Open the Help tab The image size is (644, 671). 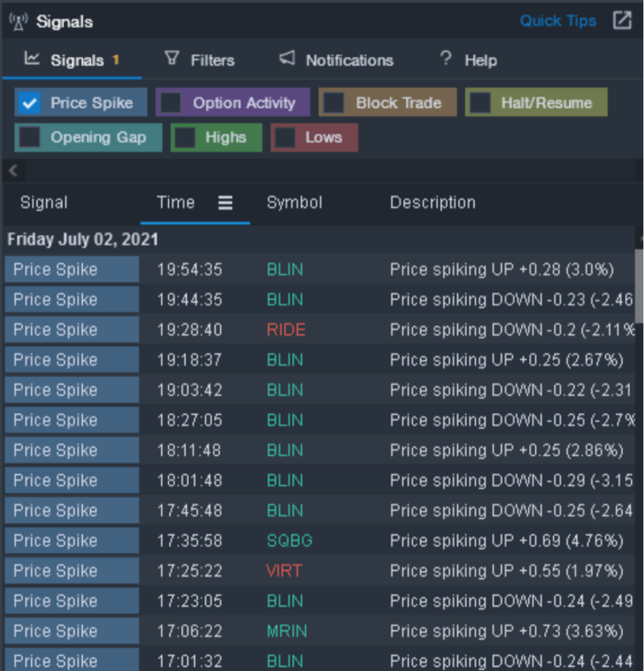pyautogui.click(x=469, y=60)
